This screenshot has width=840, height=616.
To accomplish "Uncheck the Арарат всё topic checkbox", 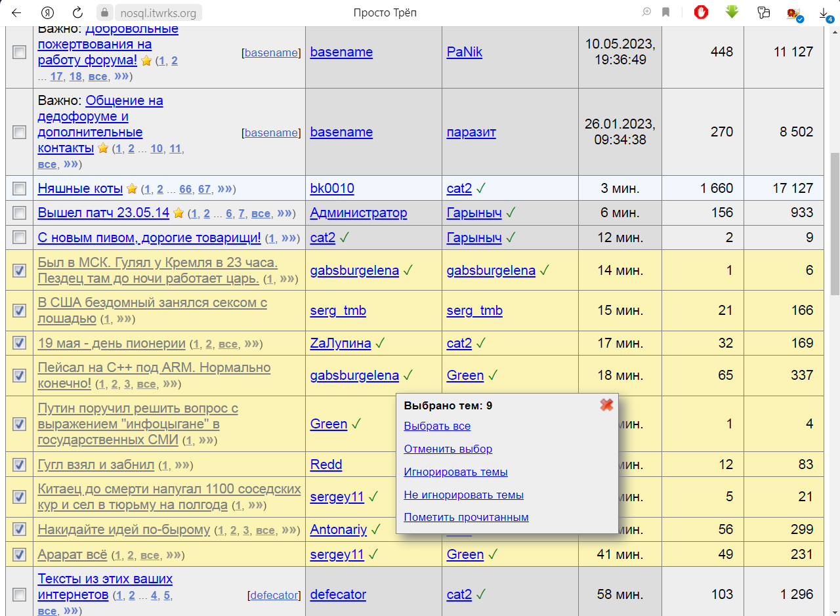I will click(20, 554).
